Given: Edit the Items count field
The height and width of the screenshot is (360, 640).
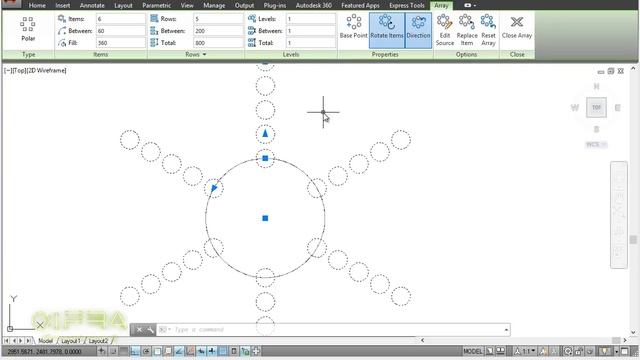Looking at the screenshot, I should tap(120, 19).
